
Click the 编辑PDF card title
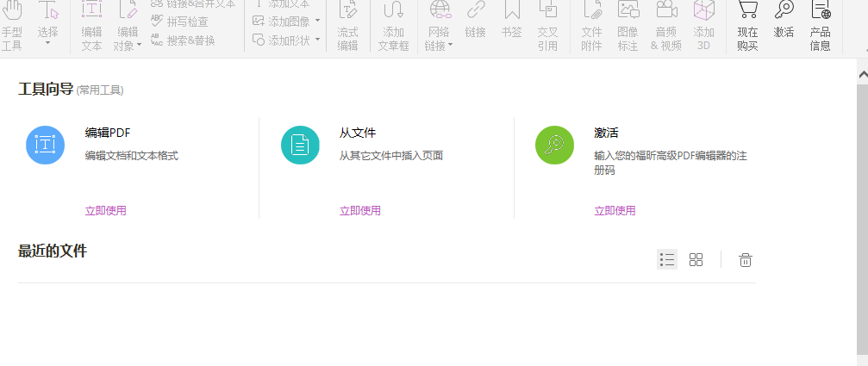(x=108, y=133)
